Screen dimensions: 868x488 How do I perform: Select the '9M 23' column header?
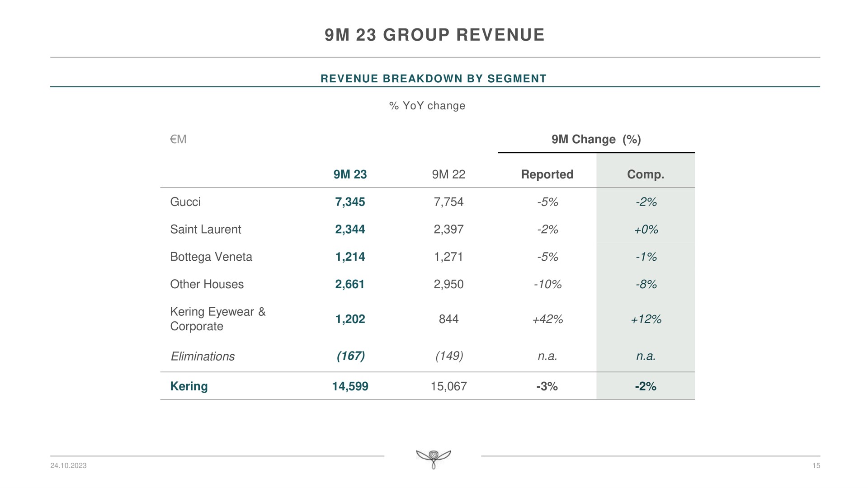coord(350,174)
